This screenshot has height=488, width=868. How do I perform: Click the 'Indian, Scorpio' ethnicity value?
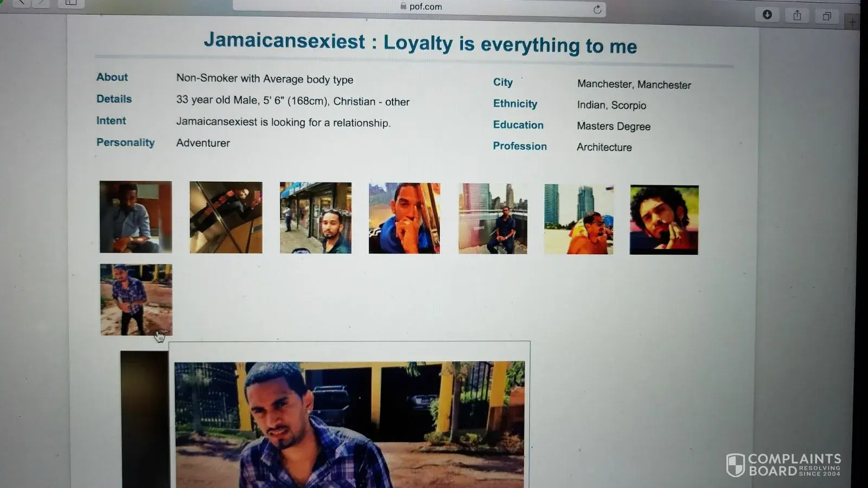(x=611, y=105)
